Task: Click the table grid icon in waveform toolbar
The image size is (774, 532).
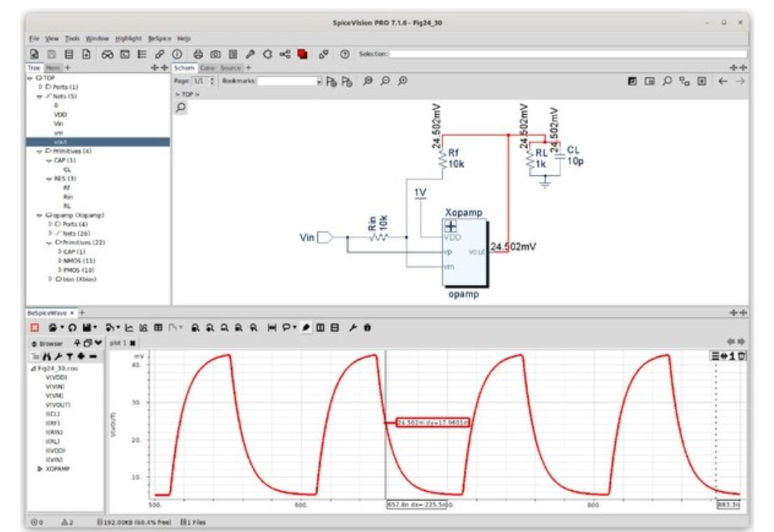Action: [158, 327]
